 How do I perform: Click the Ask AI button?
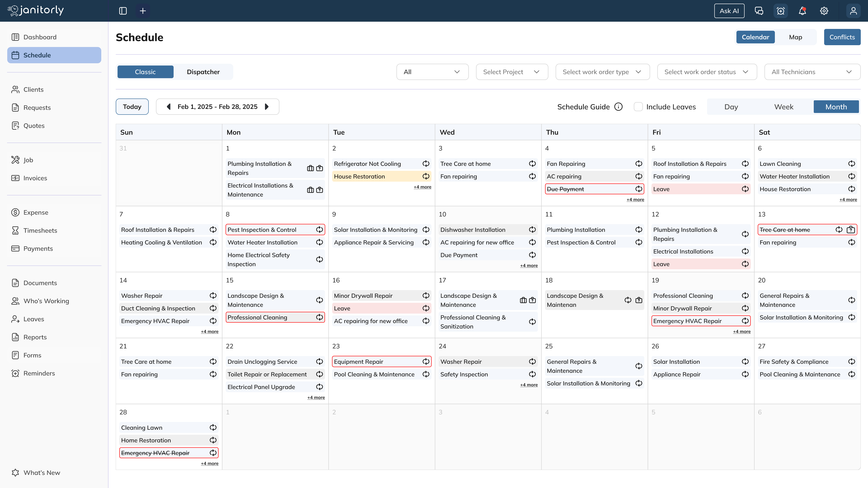(729, 11)
